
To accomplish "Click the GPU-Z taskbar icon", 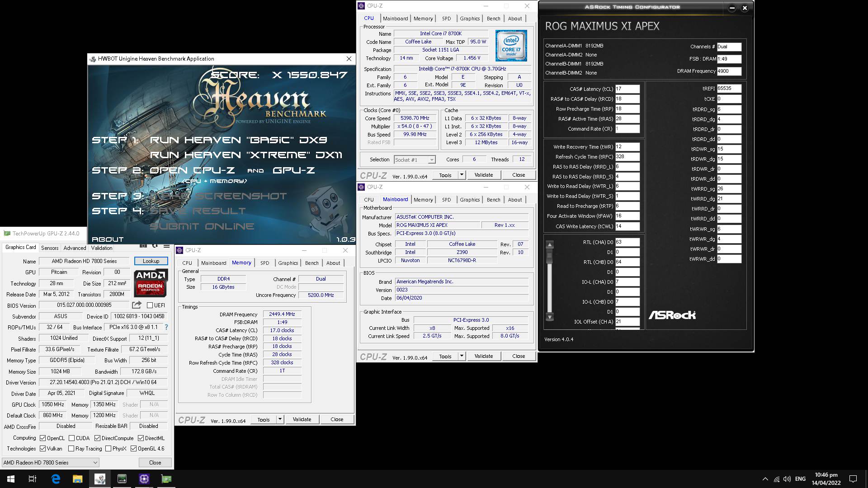I will tap(166, 479).
